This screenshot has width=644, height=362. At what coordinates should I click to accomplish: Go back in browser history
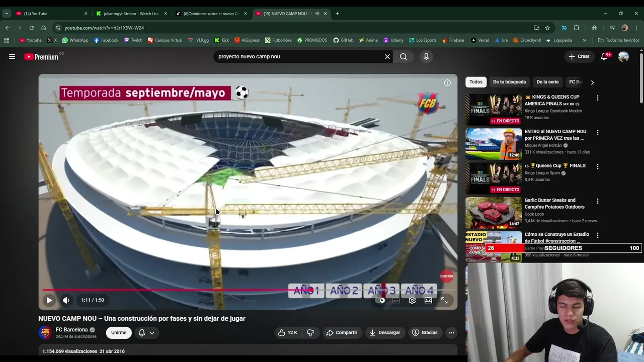pyautogui.click(x=7, y=28)
